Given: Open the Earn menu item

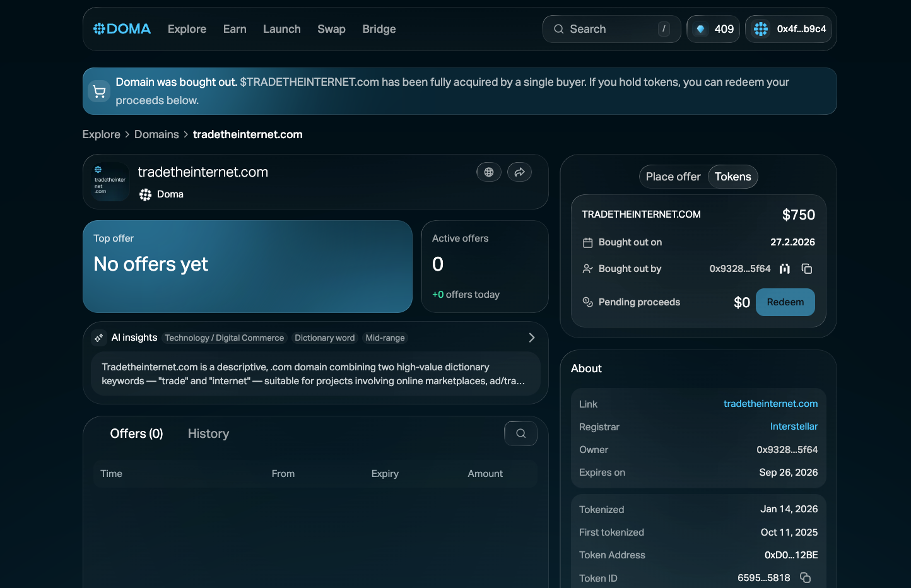Looking at the screenshot, I should coord(235,29).
